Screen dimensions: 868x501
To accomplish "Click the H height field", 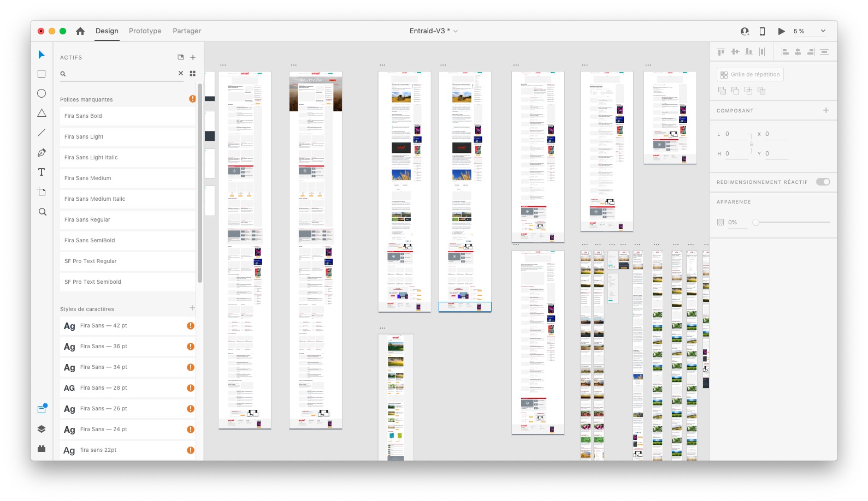I will pyautogui.click(x=737, y=153).
